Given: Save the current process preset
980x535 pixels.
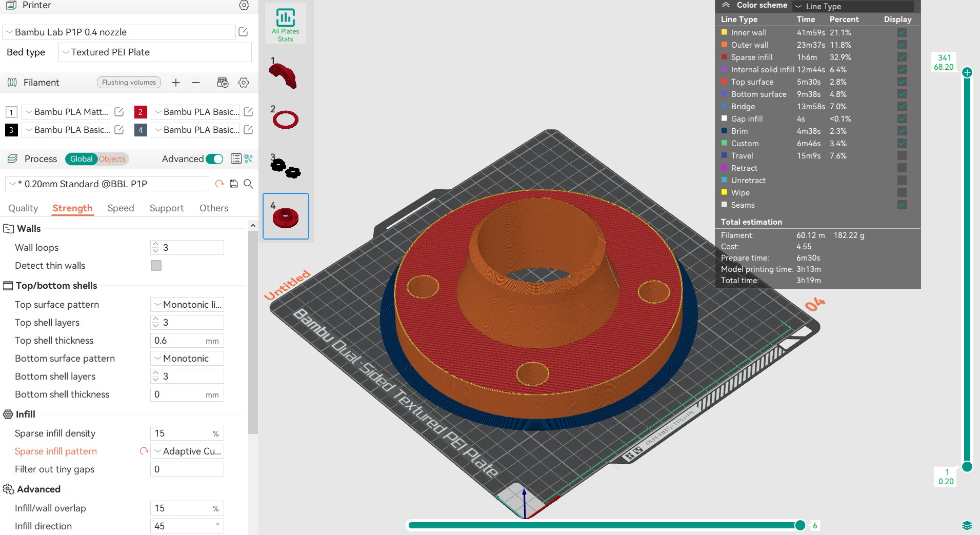Looking at the screenshot, I should point(234,184).
